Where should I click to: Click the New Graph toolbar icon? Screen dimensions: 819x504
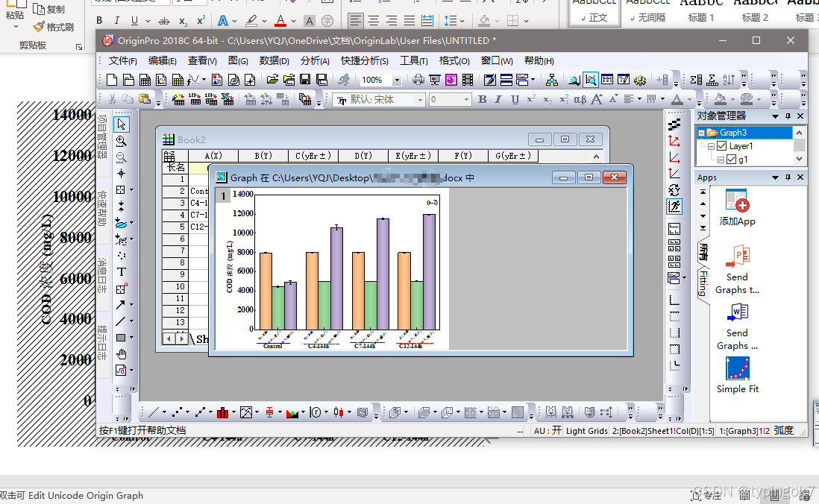pyautogui.click(x=161, y=80)
